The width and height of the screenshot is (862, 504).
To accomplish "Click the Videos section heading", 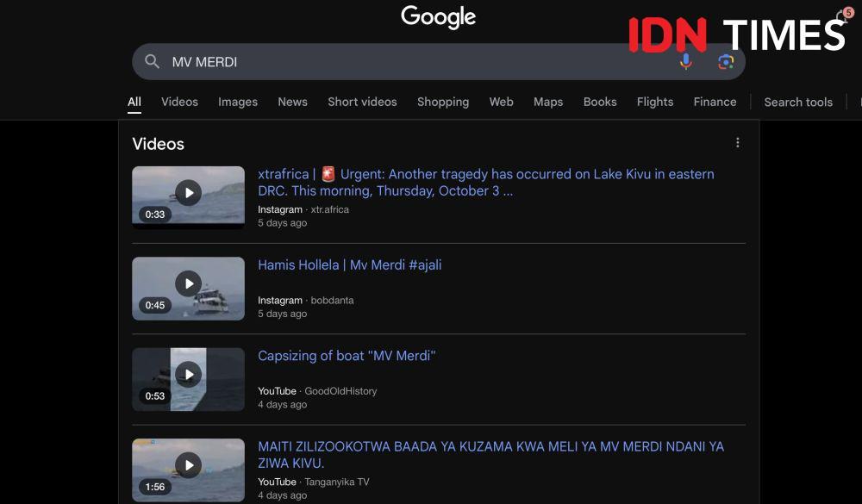I will (159, 144).
